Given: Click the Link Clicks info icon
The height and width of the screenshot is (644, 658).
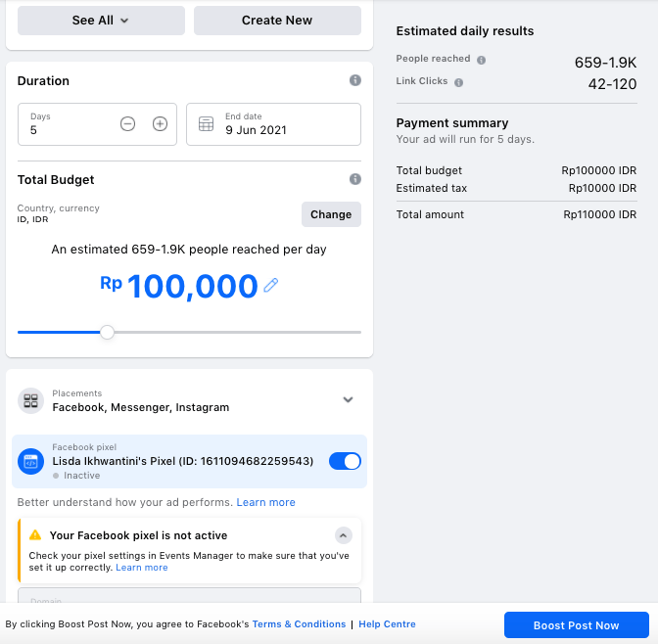Looking at the screenshot, I should [x=459, y=82].
